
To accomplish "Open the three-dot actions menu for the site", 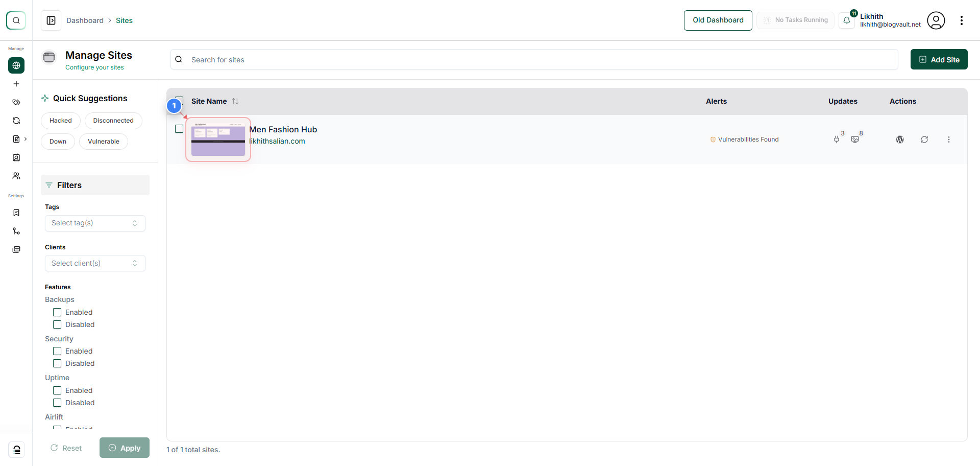I will pos(949,139).
